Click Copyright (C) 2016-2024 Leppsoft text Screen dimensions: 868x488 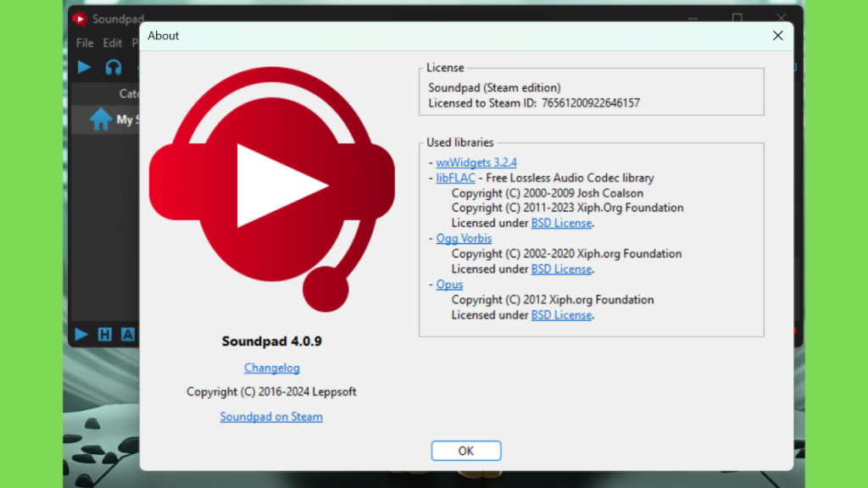coord(271,391)
